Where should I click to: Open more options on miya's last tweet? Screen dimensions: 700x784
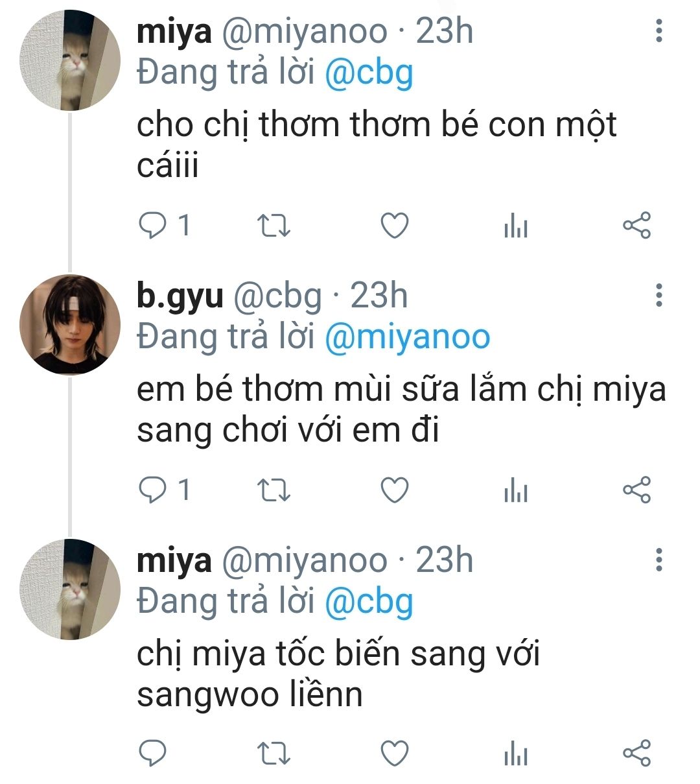click(659, 559)
